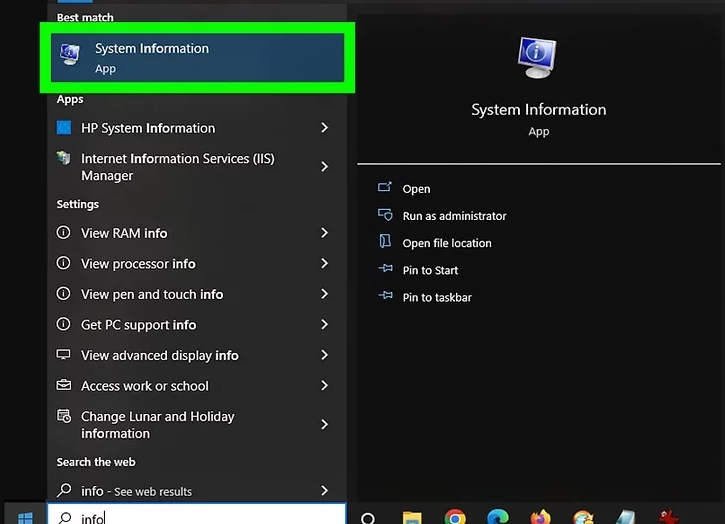Click info icon beside View processor info

coord(63,263)
